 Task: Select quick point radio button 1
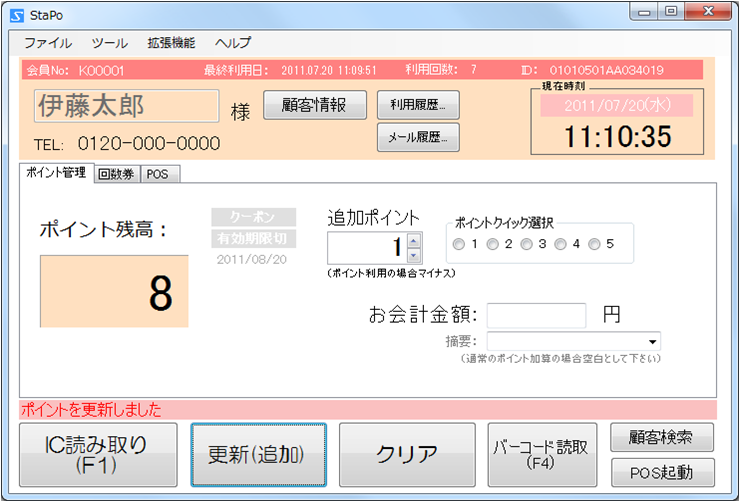coord(458,244)
